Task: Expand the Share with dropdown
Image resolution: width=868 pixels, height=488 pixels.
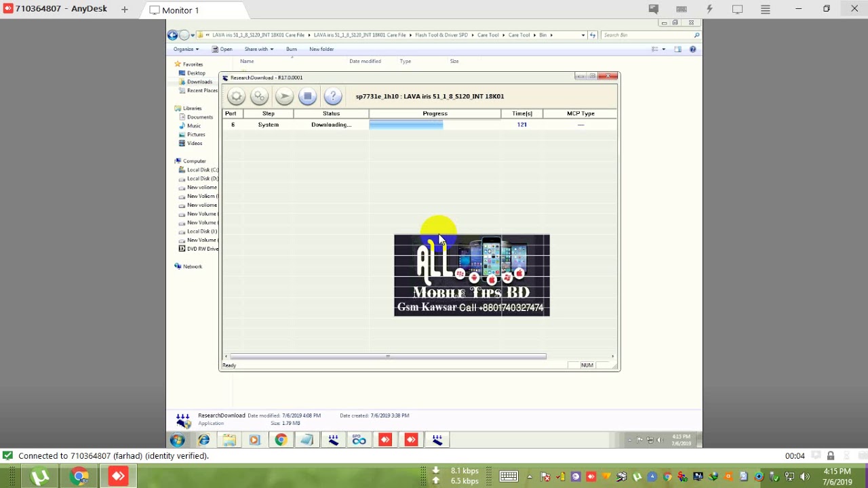Action: click(x=259, y=49)
